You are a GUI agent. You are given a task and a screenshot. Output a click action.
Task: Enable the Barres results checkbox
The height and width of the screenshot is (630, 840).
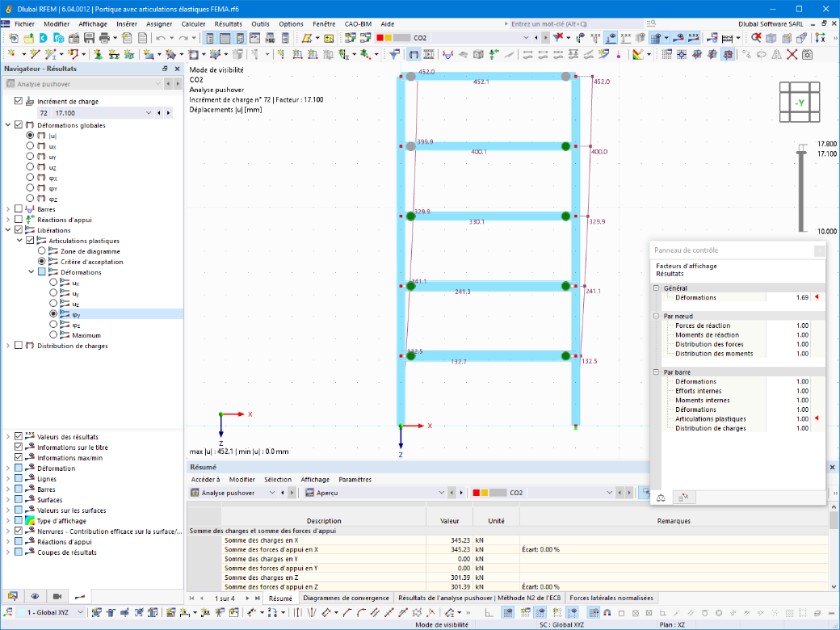(19, 209)
